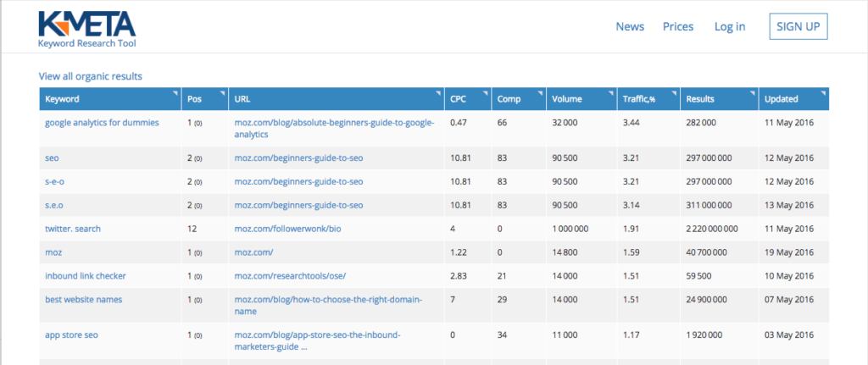Sort by Volume column header

(x=581, y=99)
